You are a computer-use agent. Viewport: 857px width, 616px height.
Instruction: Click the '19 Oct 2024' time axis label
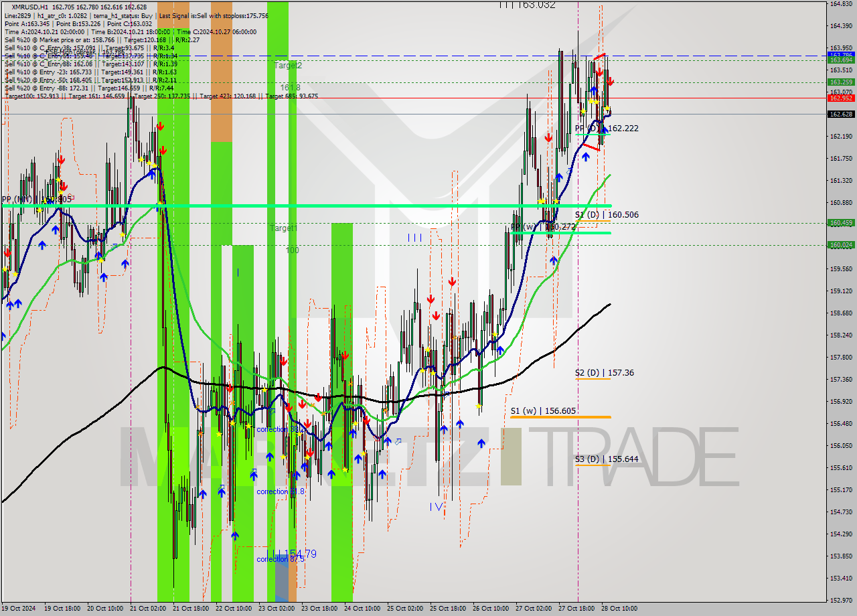19,609
